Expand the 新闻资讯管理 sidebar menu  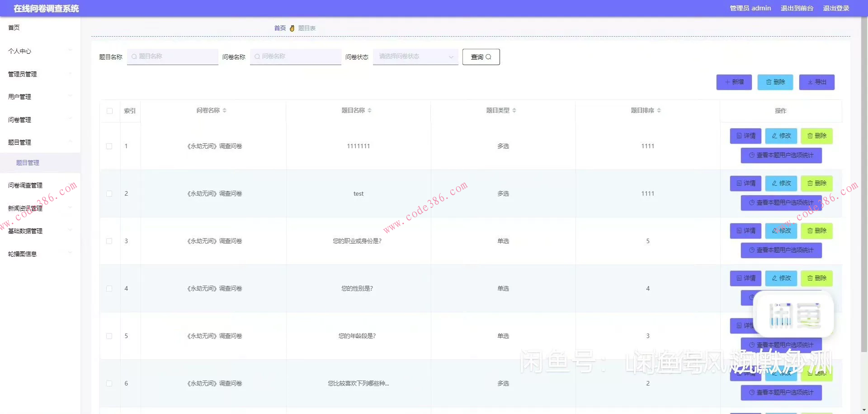(40, 208)
